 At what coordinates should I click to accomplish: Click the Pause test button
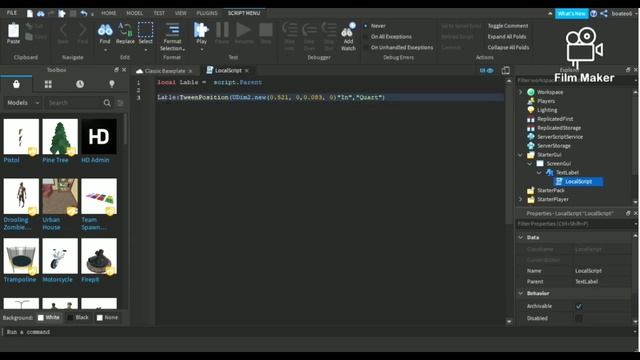[x=222, y=30]
